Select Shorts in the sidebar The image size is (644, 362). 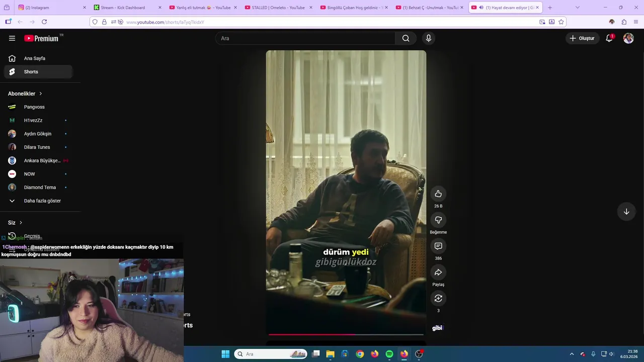(x=38, y=72)
